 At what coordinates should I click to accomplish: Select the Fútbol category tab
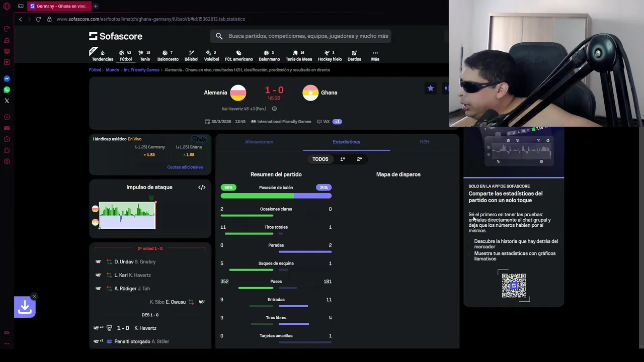(126, 56)
